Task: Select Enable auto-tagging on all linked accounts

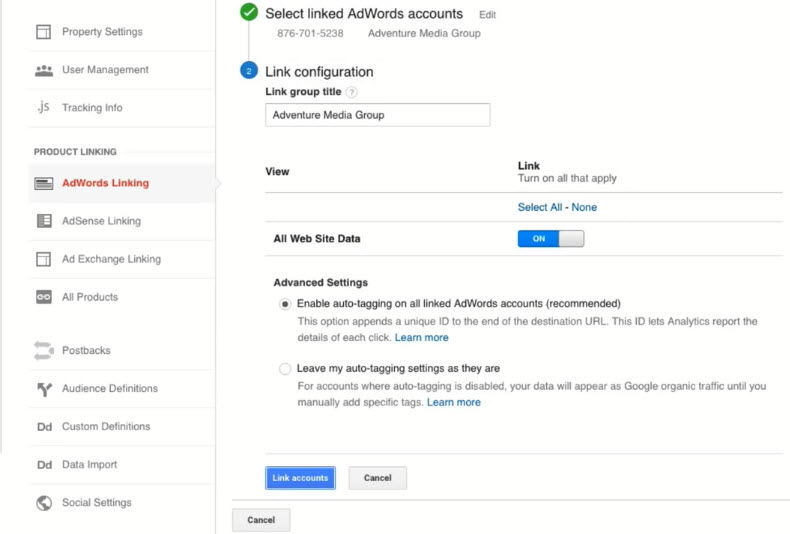Action: coord(285,304)
